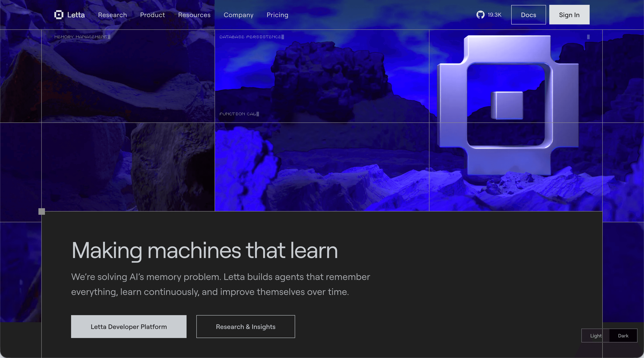Go to the Pricing page

click(277, 15)
